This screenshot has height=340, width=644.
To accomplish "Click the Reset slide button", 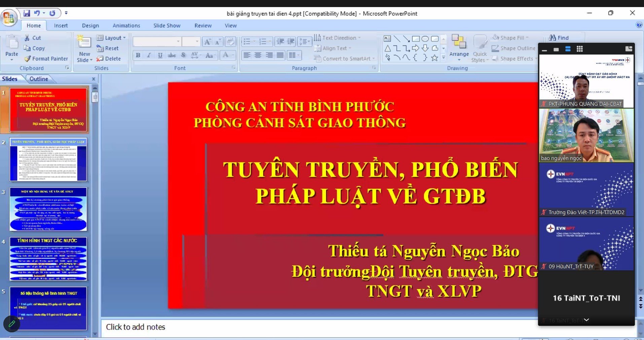I will [108, 48].
